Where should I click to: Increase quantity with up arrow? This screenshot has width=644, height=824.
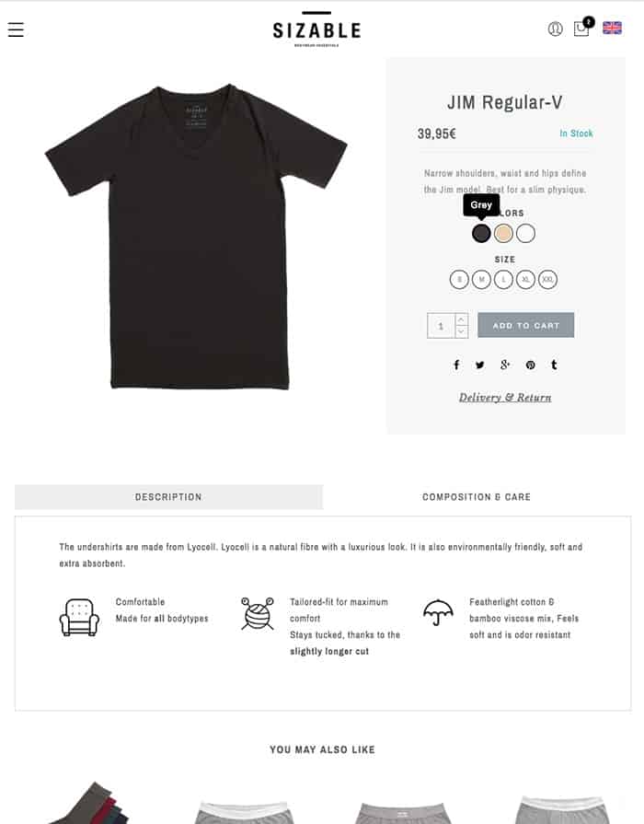(x=461, y=319)
